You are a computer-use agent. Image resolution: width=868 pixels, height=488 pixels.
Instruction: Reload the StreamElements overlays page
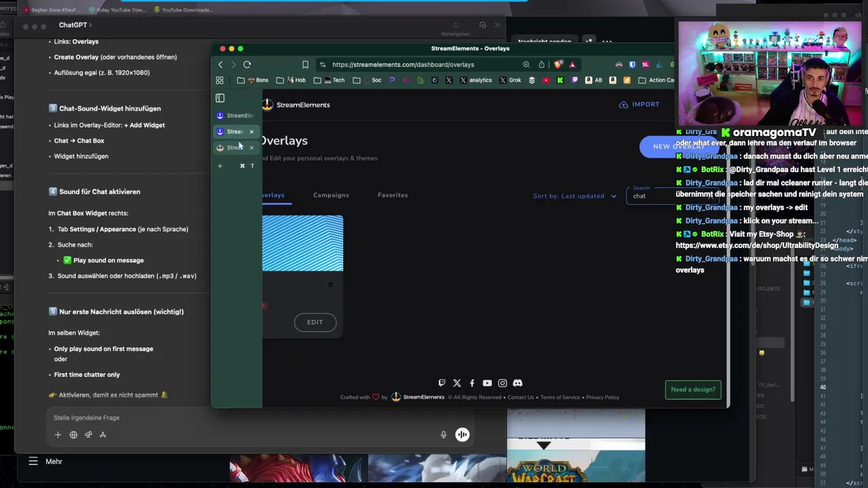(x=247, y=64)
